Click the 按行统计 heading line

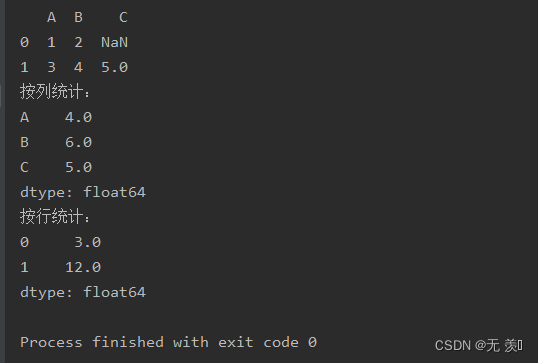pos(55,216)
